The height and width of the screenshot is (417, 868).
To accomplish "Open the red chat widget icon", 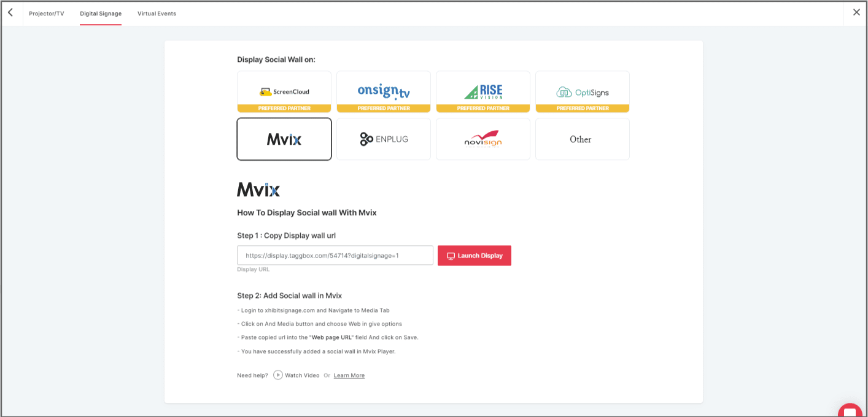I will pos(850,411).
